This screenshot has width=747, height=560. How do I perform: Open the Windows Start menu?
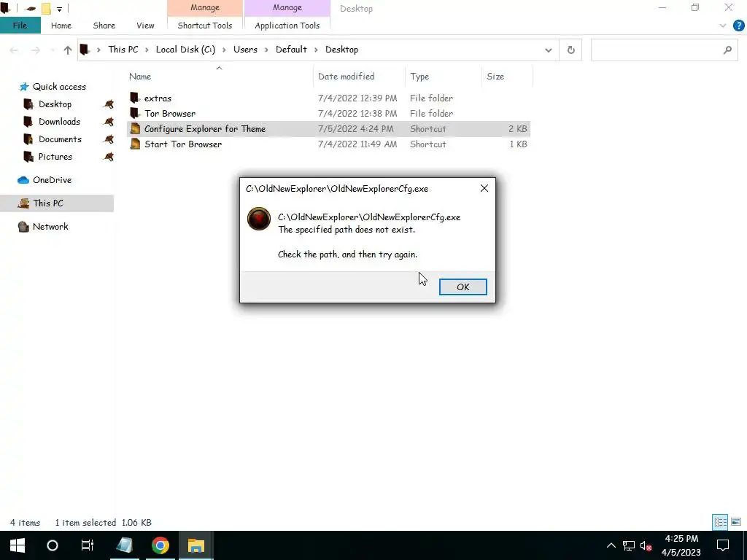(x=18, y=545)
